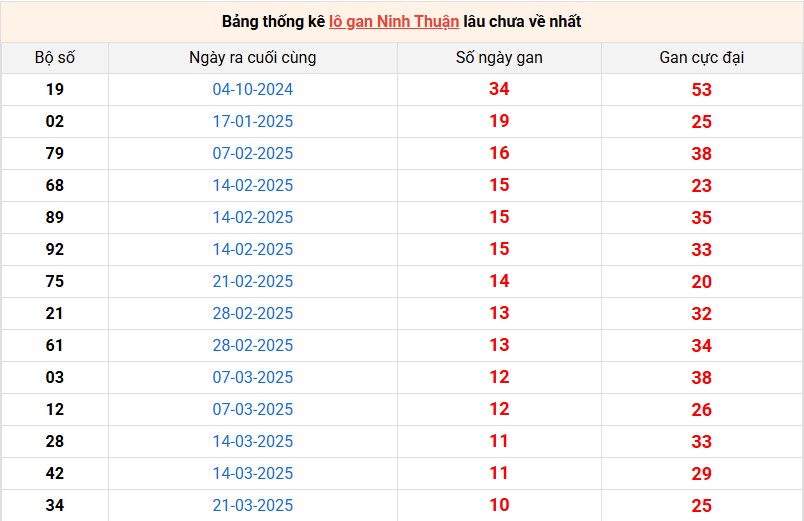Click date 28-02-2025 in row 61
The image size is (804, 521).
coord(253,345)
